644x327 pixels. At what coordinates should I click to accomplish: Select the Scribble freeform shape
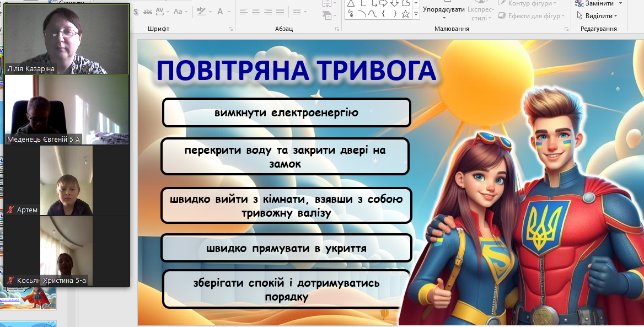pos(350,14)
